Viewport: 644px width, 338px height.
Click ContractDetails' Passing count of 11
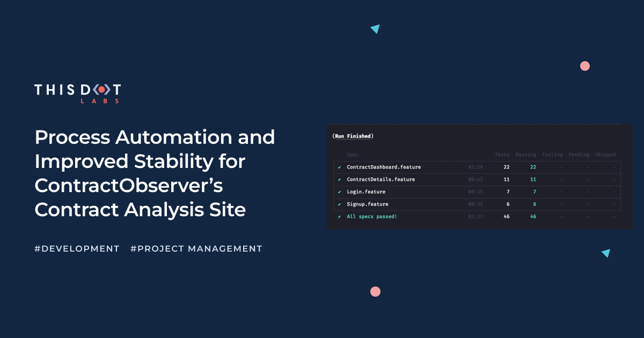pyautogui.click(x=533, y=179)
